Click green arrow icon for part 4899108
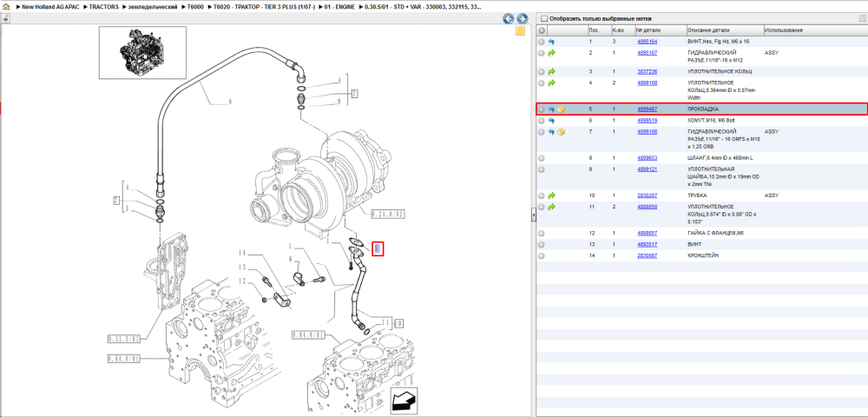 point(551,83)
